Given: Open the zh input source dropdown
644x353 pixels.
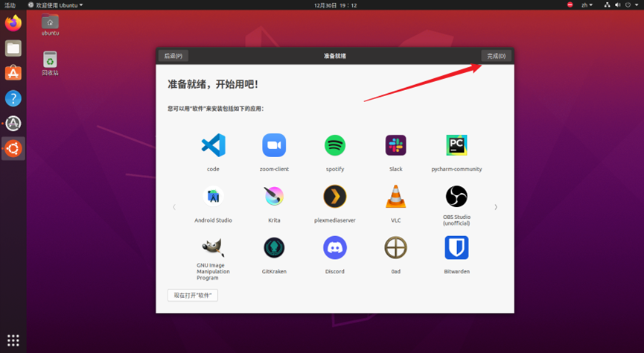Looking at the screenshot, I should pos(587,5).
